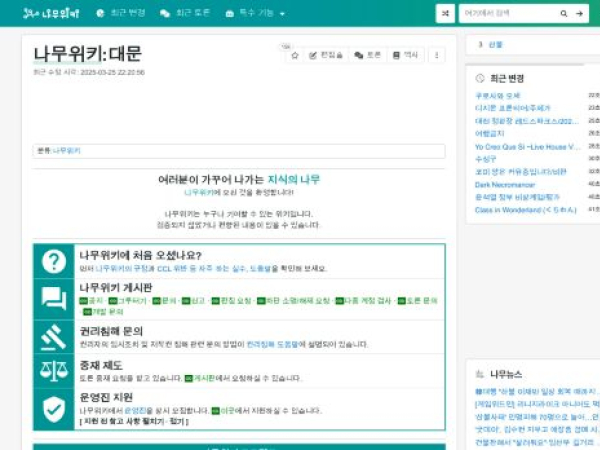Expand the 특수 기능 dropdown menu
The width and height of the screenshot is (600, 450).
[x=256, y=13]
